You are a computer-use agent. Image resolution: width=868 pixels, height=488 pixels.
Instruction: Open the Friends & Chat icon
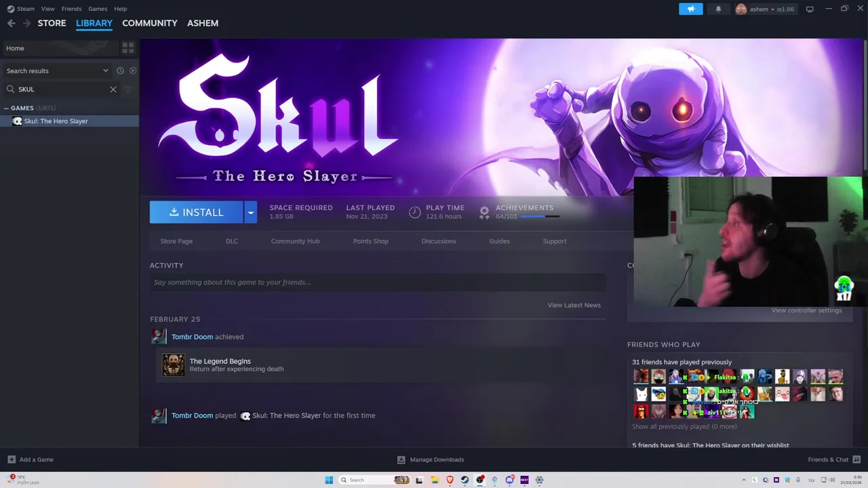pos(856,460)
